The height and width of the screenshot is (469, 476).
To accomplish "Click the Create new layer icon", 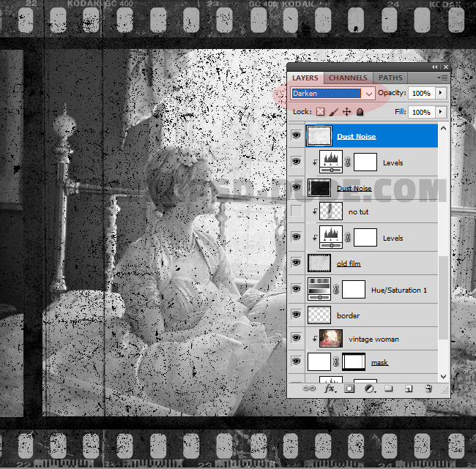I will [409, 389].
